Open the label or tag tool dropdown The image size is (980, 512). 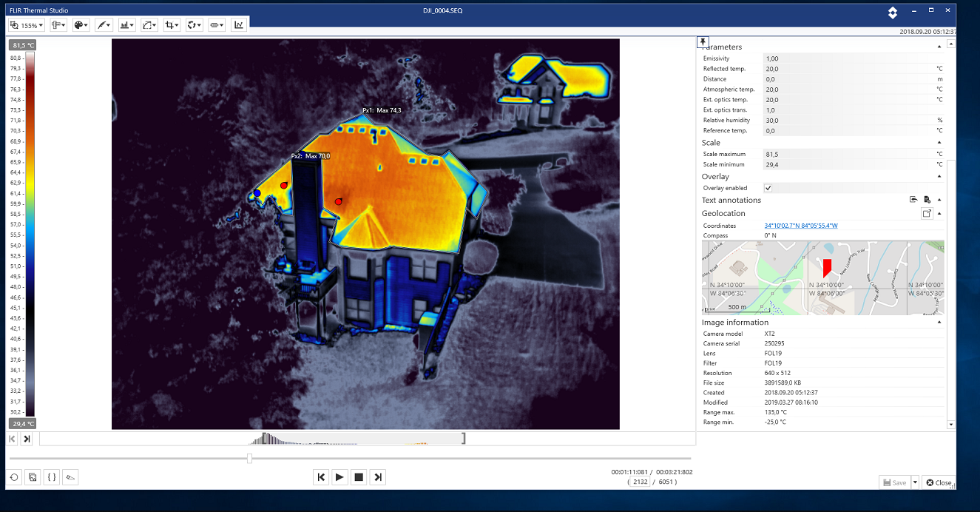pyautogui.click(x=217, y=25)
